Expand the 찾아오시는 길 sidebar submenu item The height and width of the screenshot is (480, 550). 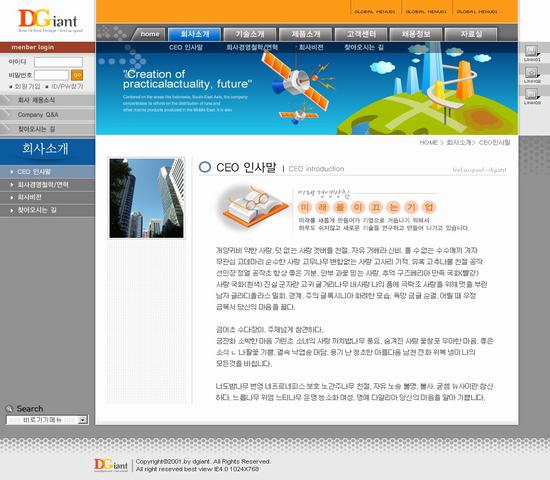(x=47, y=210)
